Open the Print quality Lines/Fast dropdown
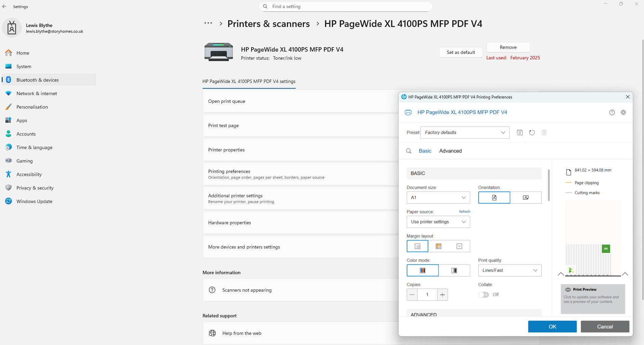 (x=510, y=270)
